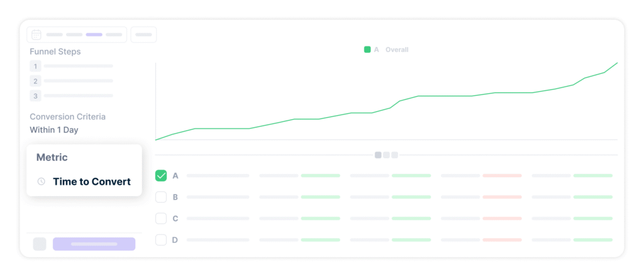Click the green A legend square
This screenshot has width=644, height=277.
click(x=367, y=50)
